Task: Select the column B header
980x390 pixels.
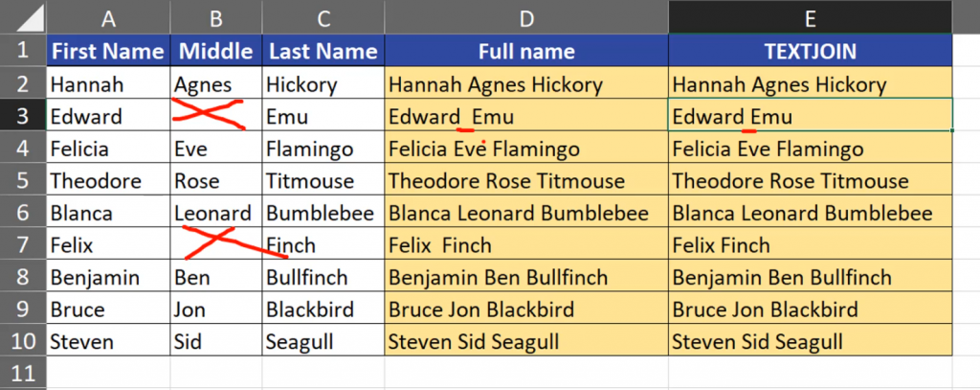Action: [216, 17]
